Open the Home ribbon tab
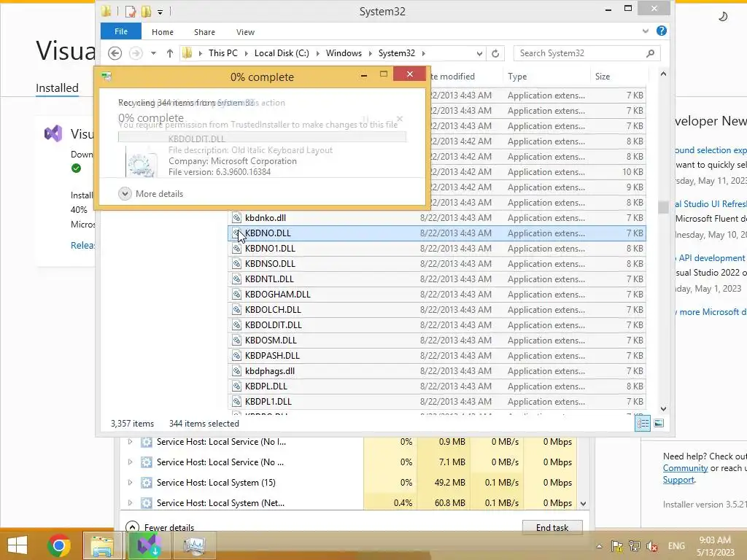747x560 pixels. (x=163, y=32)
